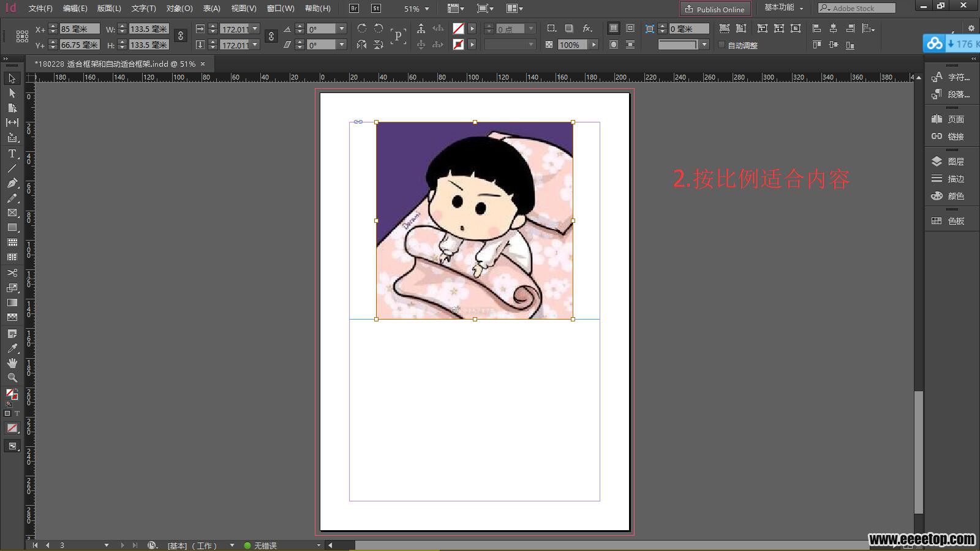Open the 图层 layers panel
The width and height of the screenshot is (980, 551).
point(948,162)
